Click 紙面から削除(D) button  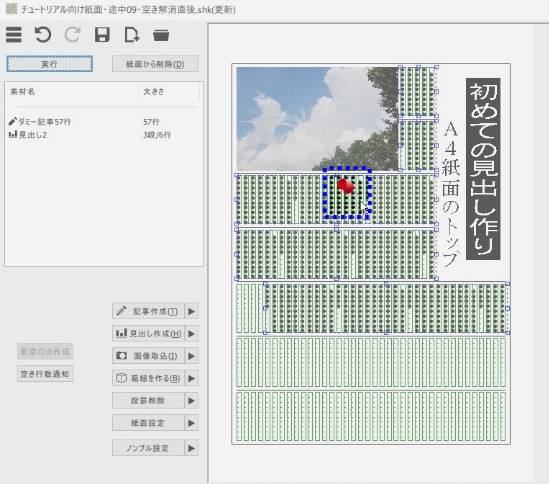click(155, 64)
